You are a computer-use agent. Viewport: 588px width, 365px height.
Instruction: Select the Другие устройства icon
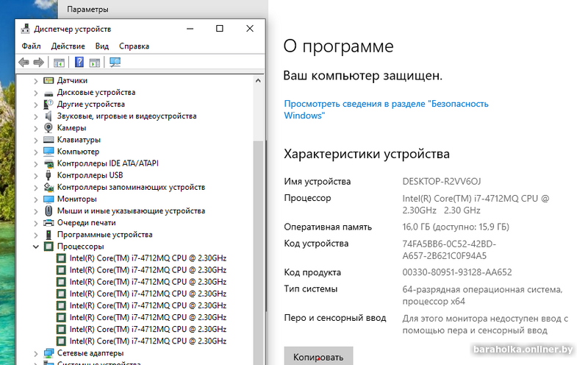coord(49,104)
